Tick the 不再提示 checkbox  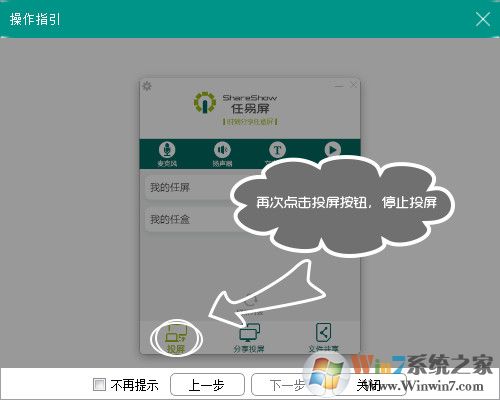99,384
